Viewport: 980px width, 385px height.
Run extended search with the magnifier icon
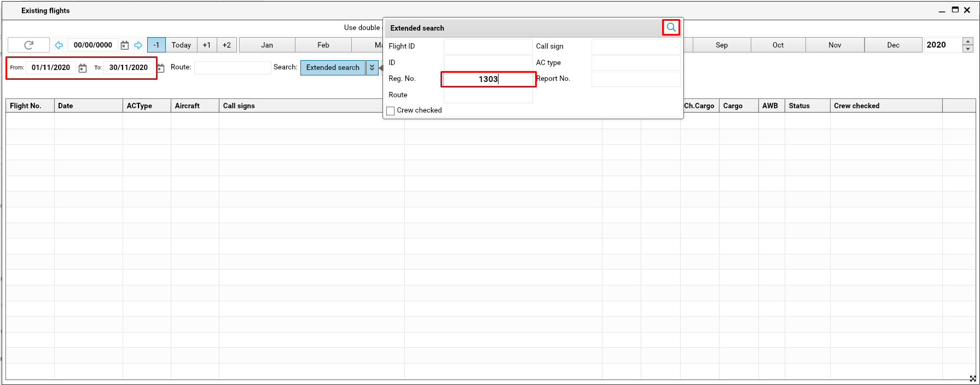pyautogui.click(x=671, y=27)
